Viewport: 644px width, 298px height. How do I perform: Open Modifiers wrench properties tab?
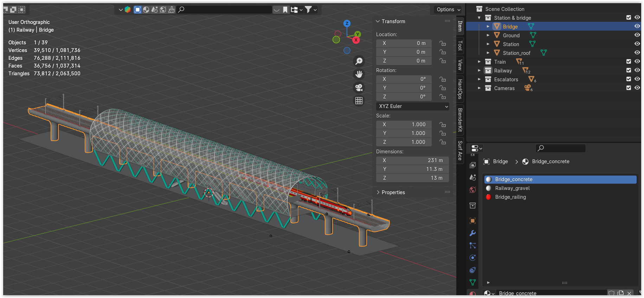click(x=473, y=233)
